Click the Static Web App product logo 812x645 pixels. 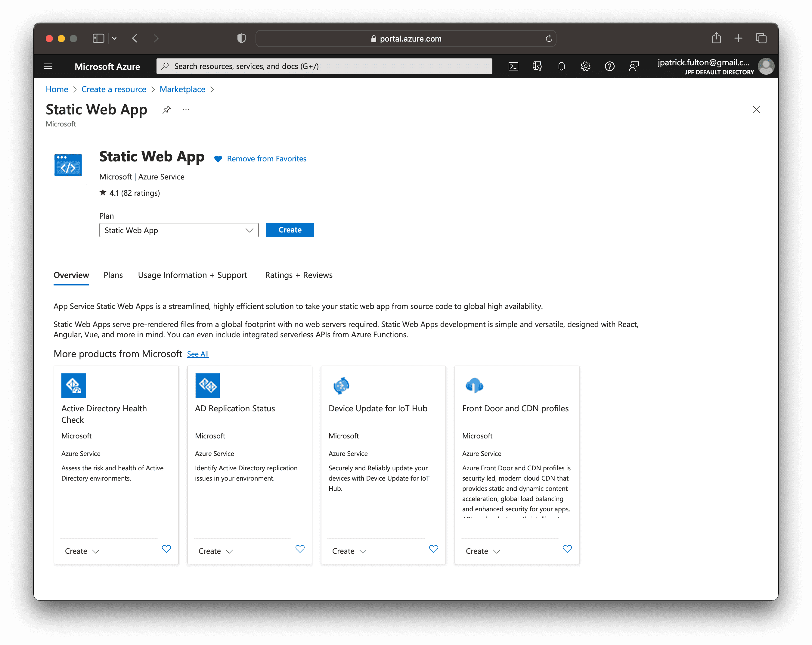pos(68,165)
